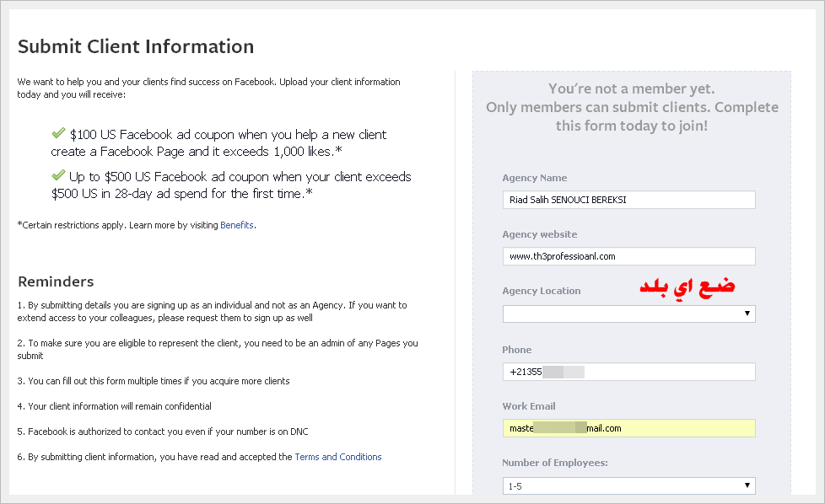The width and height of the screenshot is (825, 504).
Task: Click the 'Phone' label
Action: pyautogui.click(x=516, y=350)
